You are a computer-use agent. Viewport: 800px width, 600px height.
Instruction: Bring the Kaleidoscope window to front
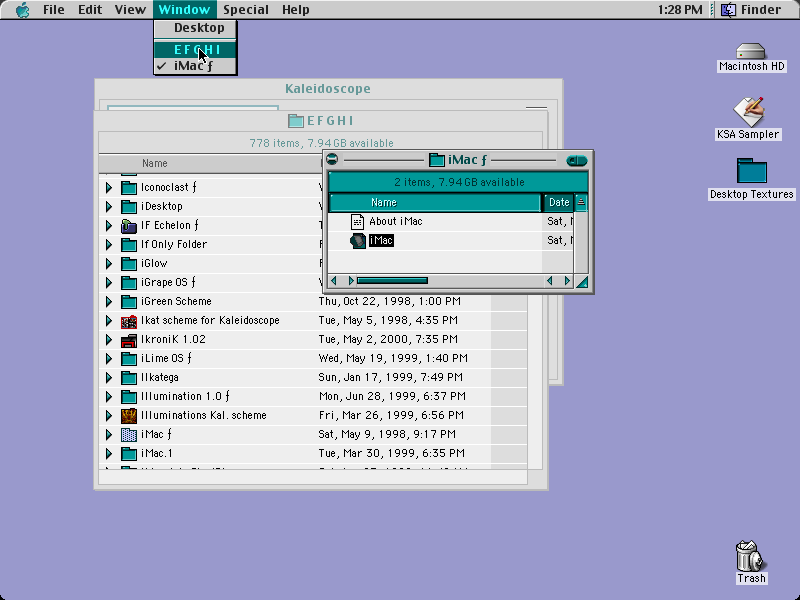pyautogui.click(x=328, y=89)
